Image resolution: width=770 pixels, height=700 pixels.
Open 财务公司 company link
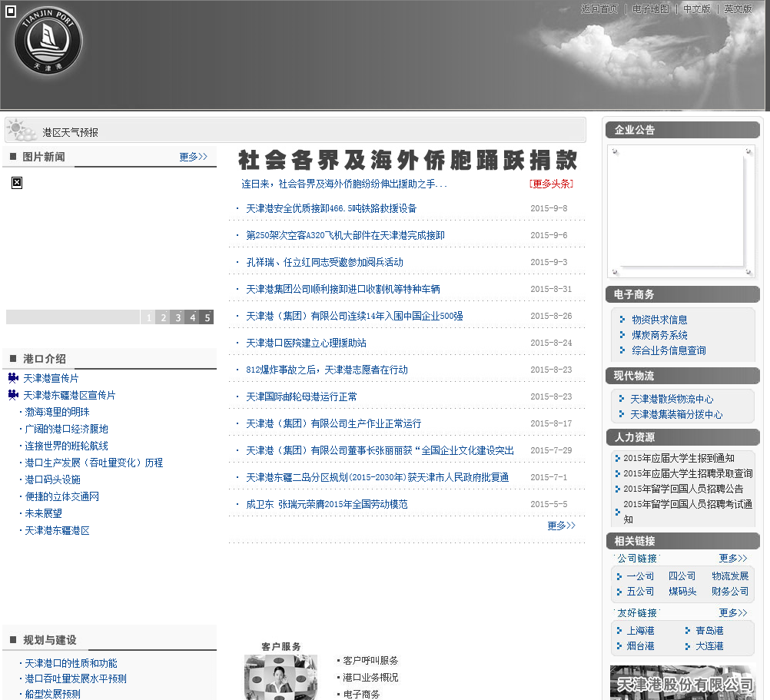(x=730, y=592)
